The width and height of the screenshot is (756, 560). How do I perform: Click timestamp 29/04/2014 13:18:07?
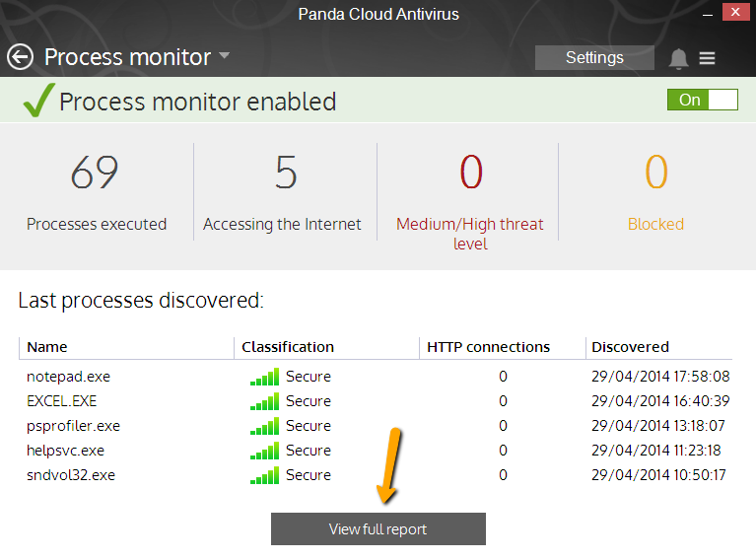coord(658,426)
